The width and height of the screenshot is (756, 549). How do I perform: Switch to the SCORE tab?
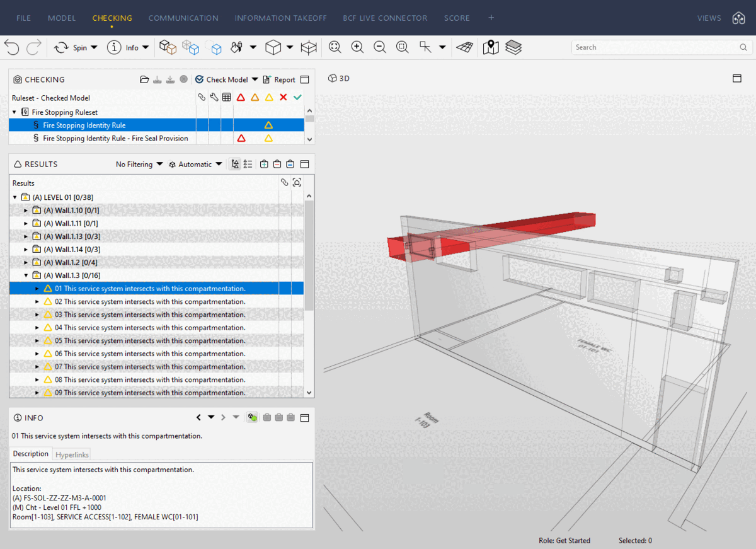point(457,18)
